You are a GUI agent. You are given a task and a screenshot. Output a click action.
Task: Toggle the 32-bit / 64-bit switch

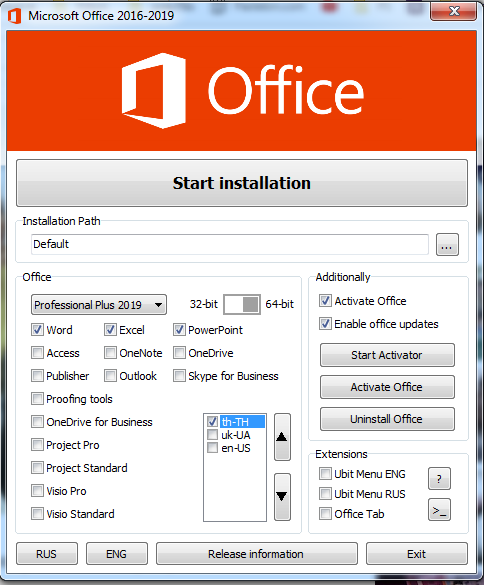click(242, 304)
